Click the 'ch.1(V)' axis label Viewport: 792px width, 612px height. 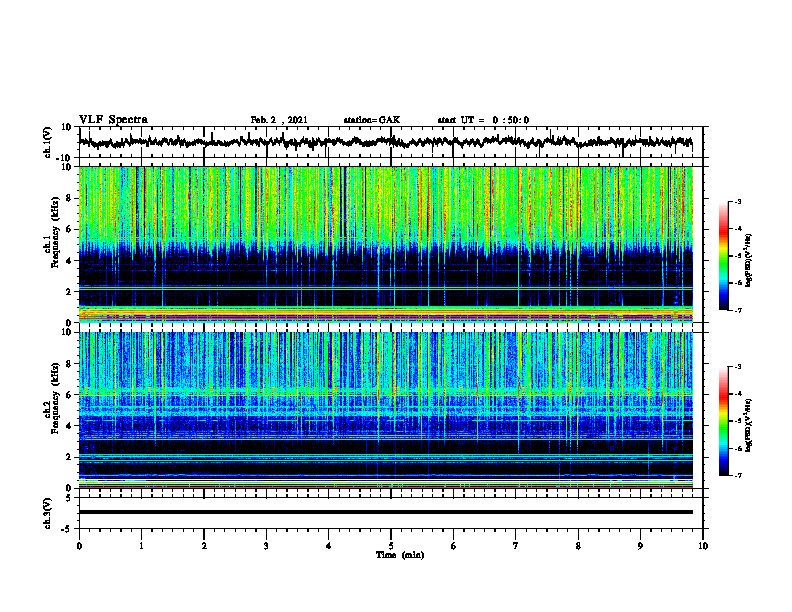pos(48,143)
